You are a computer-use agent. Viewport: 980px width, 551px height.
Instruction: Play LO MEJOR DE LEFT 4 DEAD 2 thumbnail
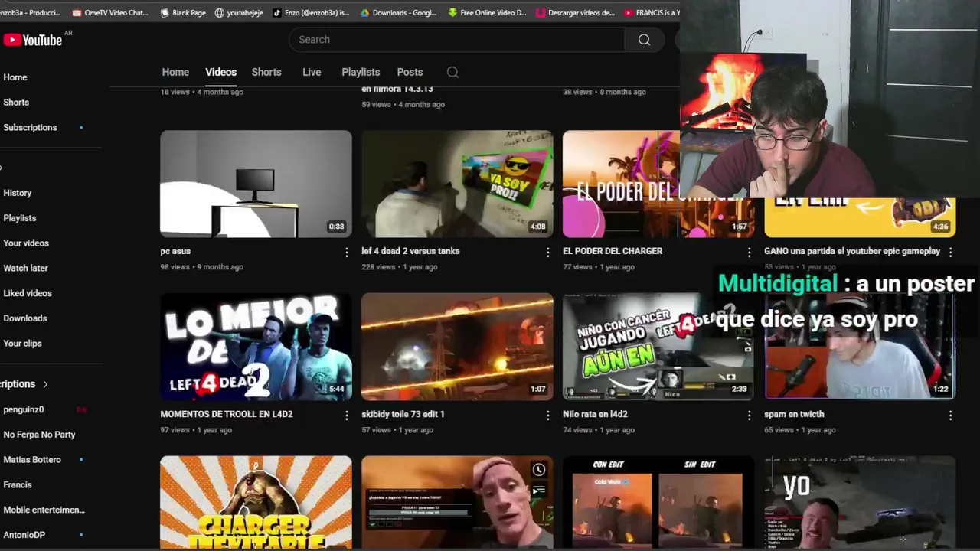coord(256,347)
